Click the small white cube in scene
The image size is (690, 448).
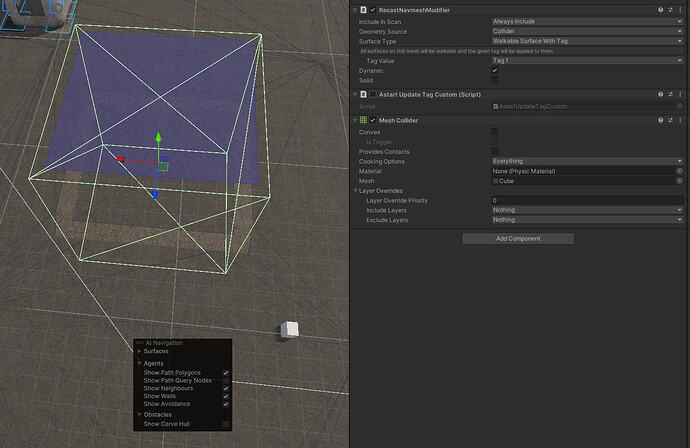(290, 329)
